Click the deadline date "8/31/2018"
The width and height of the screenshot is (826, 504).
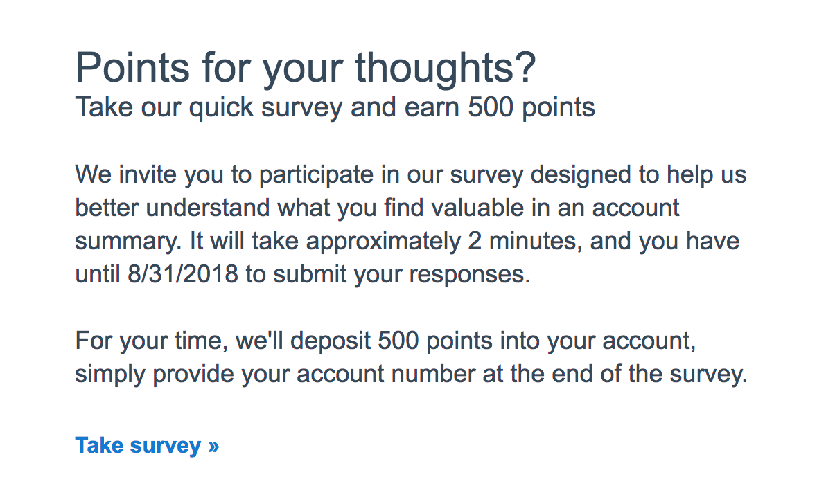point(182,275)
